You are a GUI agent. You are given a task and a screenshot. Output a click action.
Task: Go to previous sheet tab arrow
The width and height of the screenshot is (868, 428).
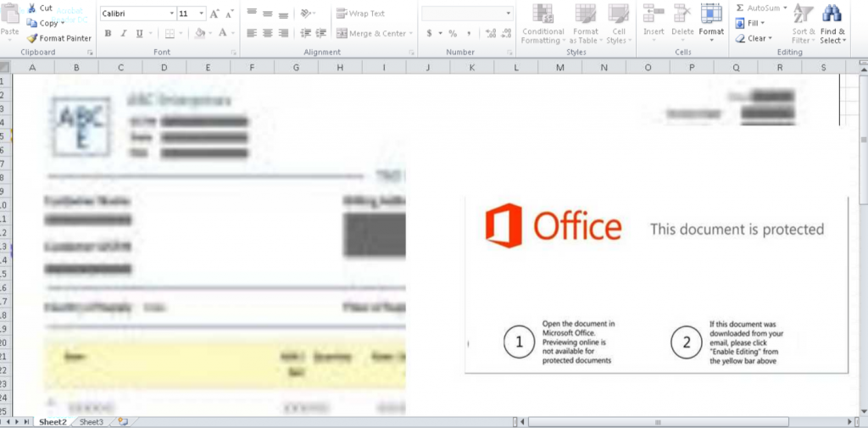coord(8,422)
